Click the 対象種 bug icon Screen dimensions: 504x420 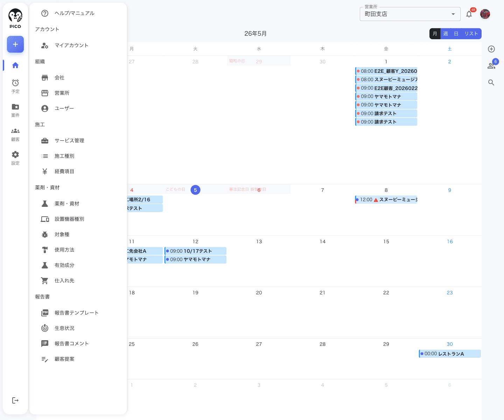(x=45, y=234)
